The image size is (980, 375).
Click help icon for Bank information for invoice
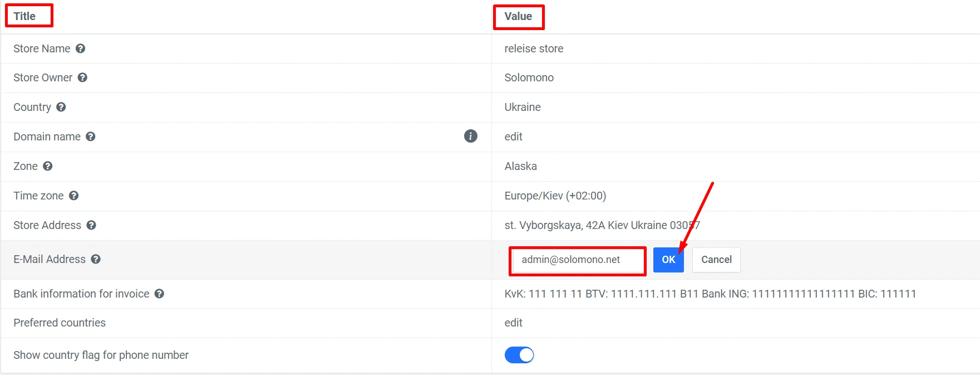coord(159,294)
